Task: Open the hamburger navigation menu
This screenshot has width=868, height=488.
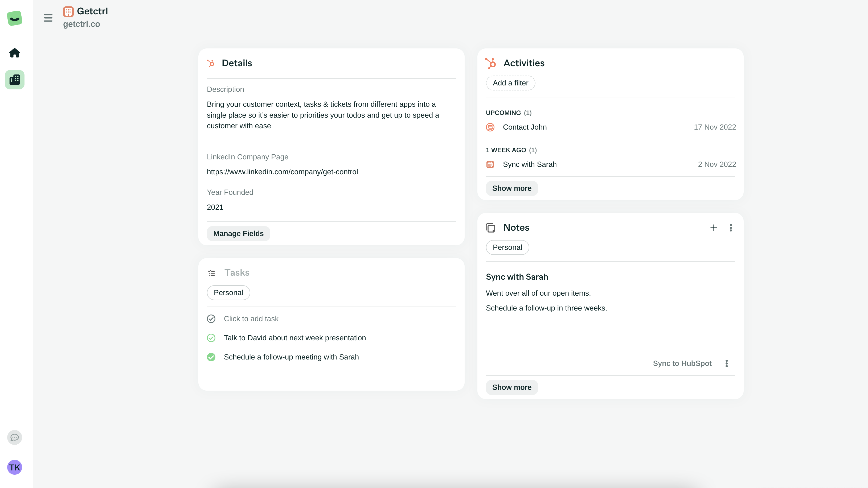Action: (x=48, y=18)
